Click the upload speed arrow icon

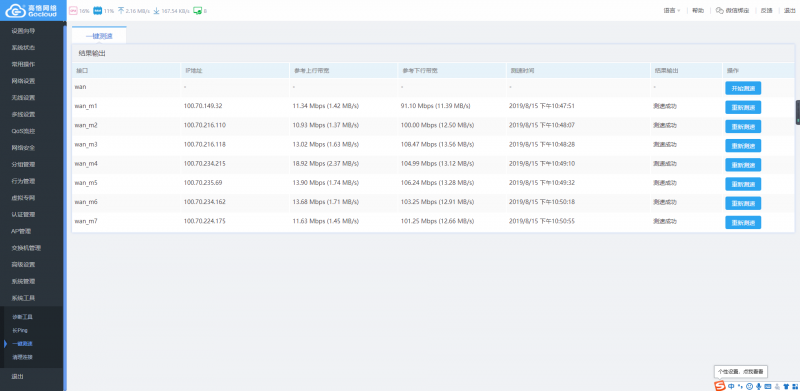click(121, 11)
